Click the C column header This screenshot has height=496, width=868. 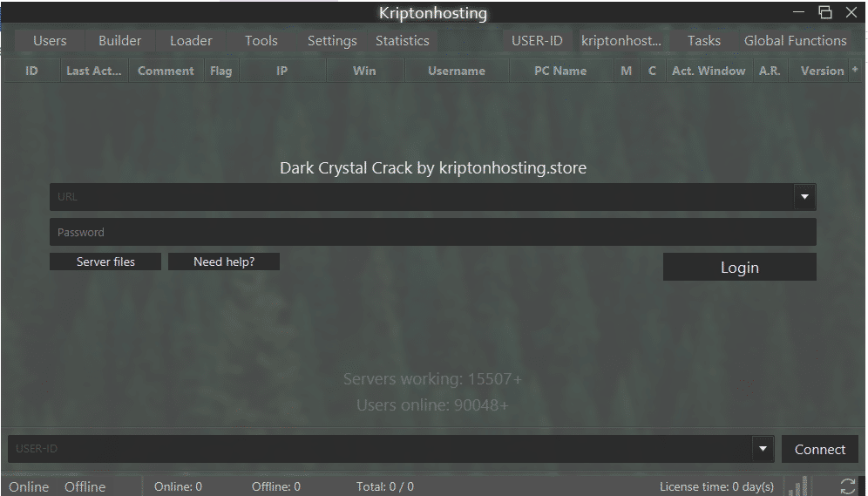click(x=652, y=71)
